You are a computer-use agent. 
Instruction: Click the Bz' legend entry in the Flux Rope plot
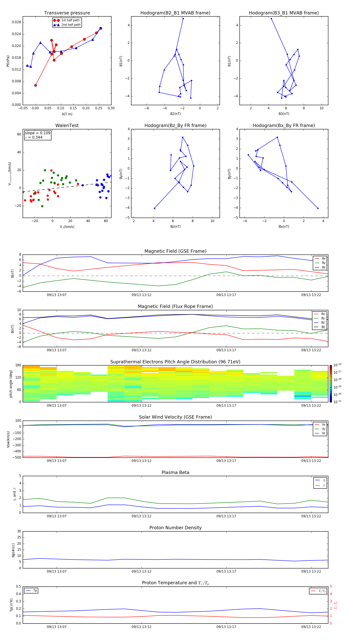tap(320, 323)
